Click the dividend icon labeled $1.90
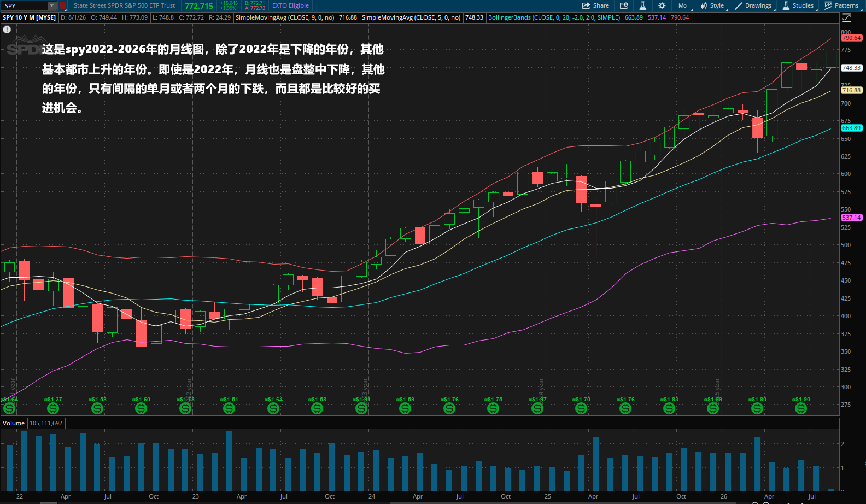This screenshot has height=504, width=866. coord(801,408)
